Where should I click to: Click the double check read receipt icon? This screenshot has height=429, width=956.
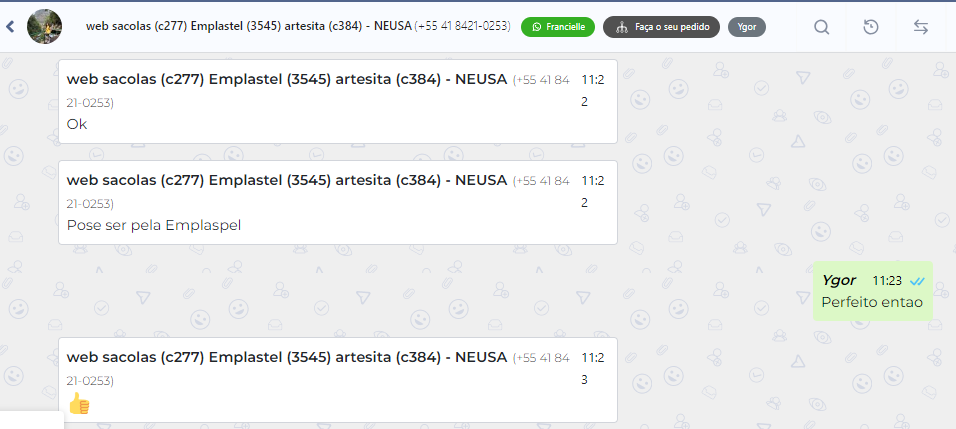pos(917,281)
